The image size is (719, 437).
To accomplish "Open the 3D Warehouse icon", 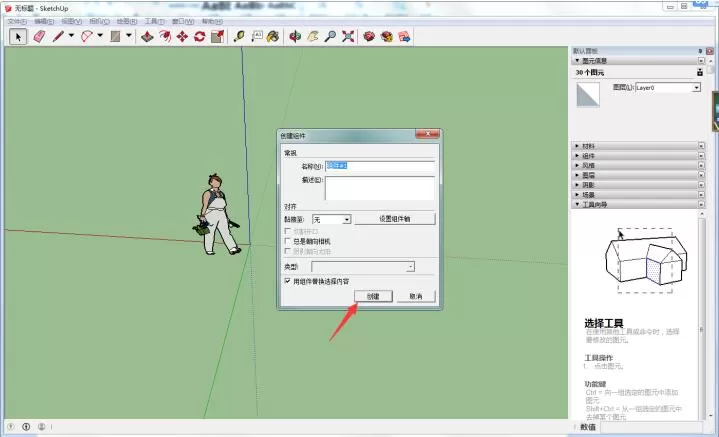I will [x=369, y=37].
